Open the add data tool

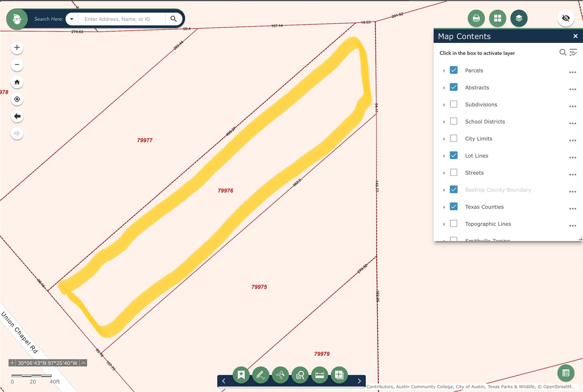pyautogui.click(x=339, y=375)
